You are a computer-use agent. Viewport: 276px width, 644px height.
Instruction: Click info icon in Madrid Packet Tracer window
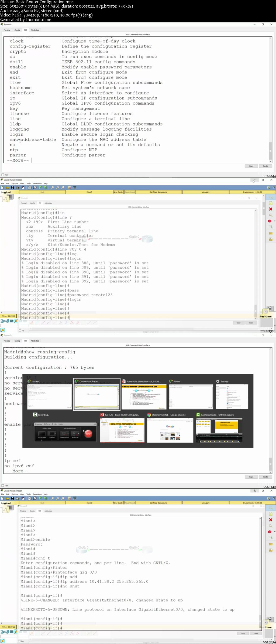[268, 188]
